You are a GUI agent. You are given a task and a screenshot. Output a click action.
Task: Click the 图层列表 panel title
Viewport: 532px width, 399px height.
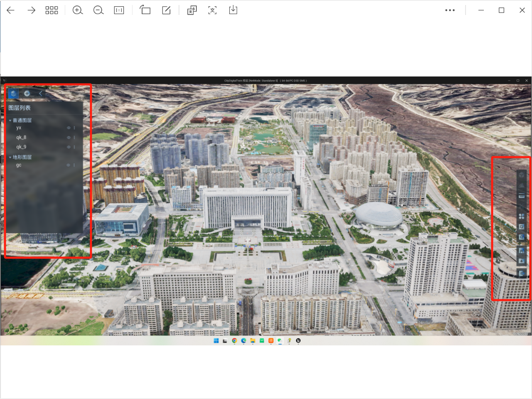20,108
